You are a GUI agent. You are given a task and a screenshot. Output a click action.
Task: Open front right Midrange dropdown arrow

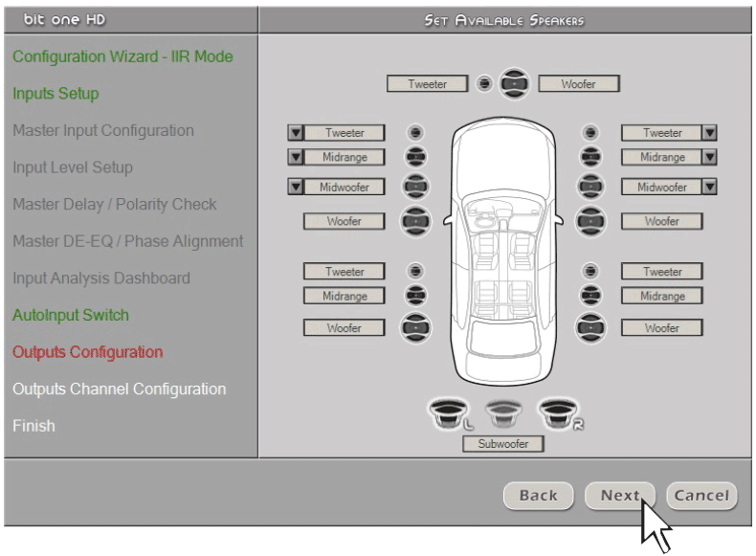[709, 157]
